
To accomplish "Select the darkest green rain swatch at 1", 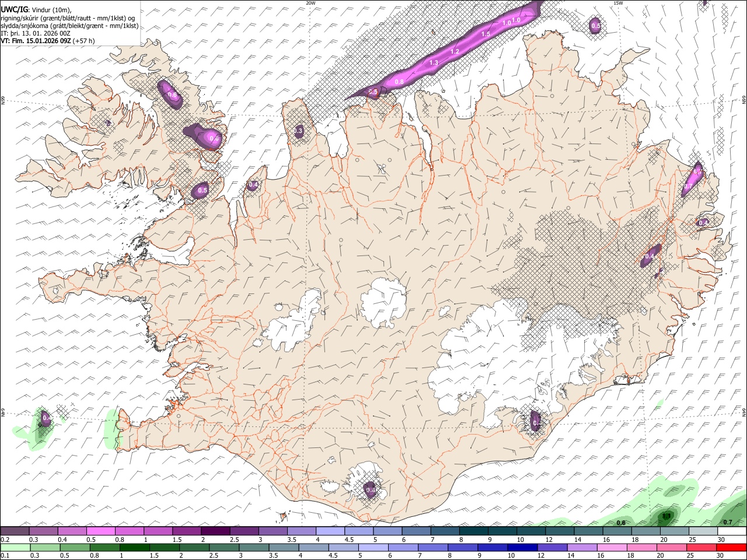I will pos(134,547).
